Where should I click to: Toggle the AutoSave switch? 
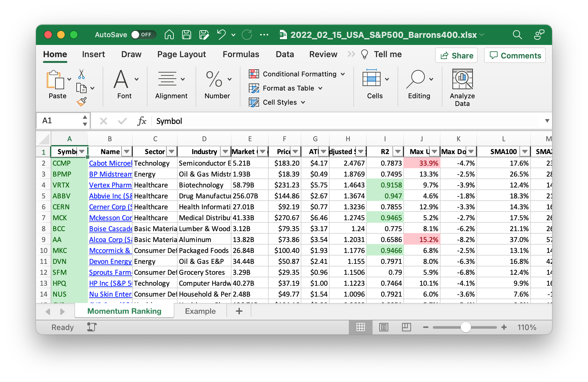click(x=143, y=35)
